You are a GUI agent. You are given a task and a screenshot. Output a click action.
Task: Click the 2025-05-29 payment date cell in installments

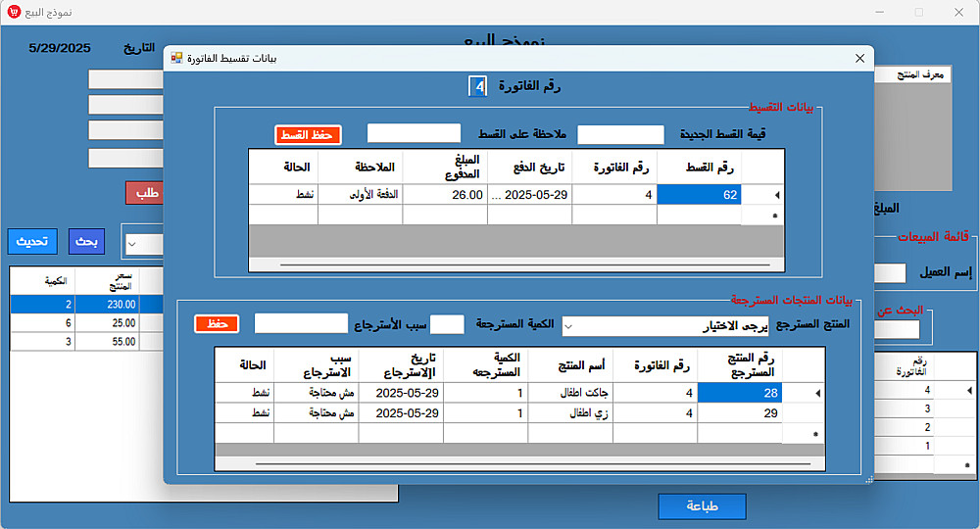point(530,195)
